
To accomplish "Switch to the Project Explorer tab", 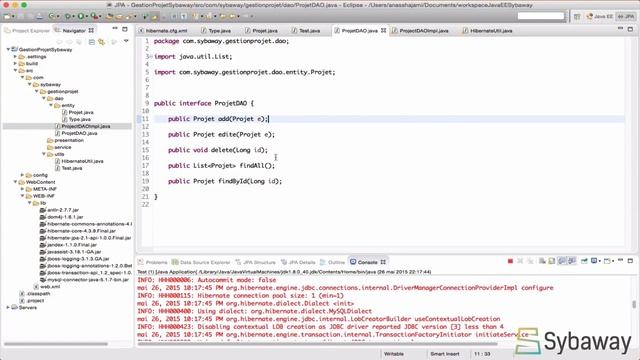I will click(27, 31).
